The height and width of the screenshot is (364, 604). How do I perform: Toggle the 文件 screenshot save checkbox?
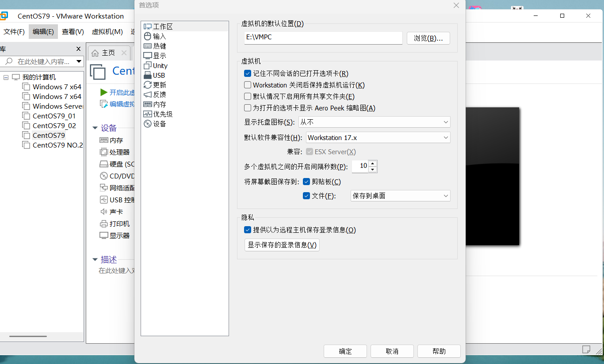click(x=306, y=196)
